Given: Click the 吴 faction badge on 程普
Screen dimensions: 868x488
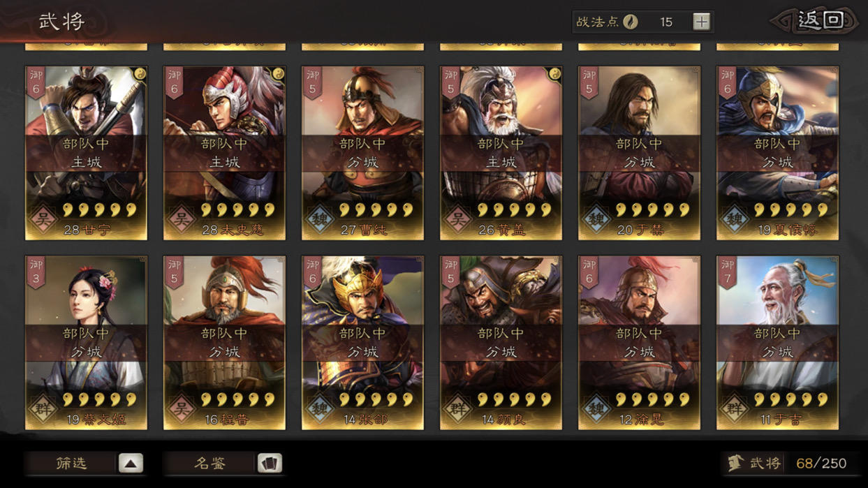Looking at the screenshot, I should coord(181,408).
